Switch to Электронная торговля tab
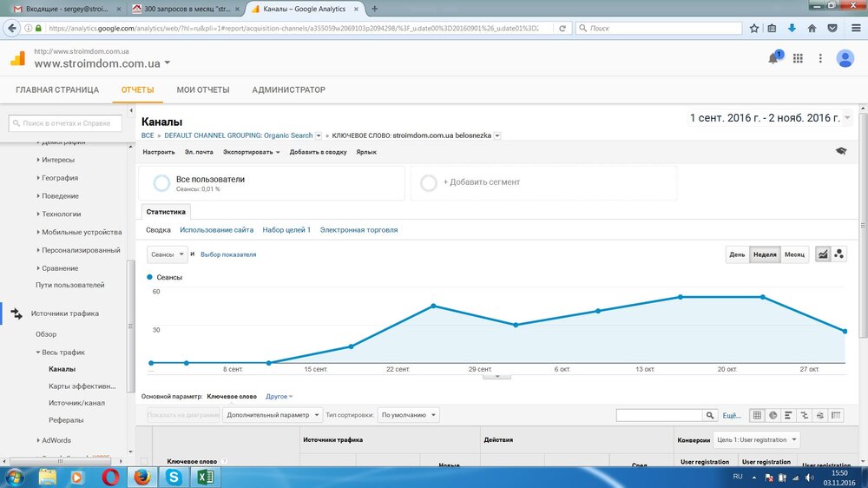This screenshot has width=868, height=488. tap(358, 230)
